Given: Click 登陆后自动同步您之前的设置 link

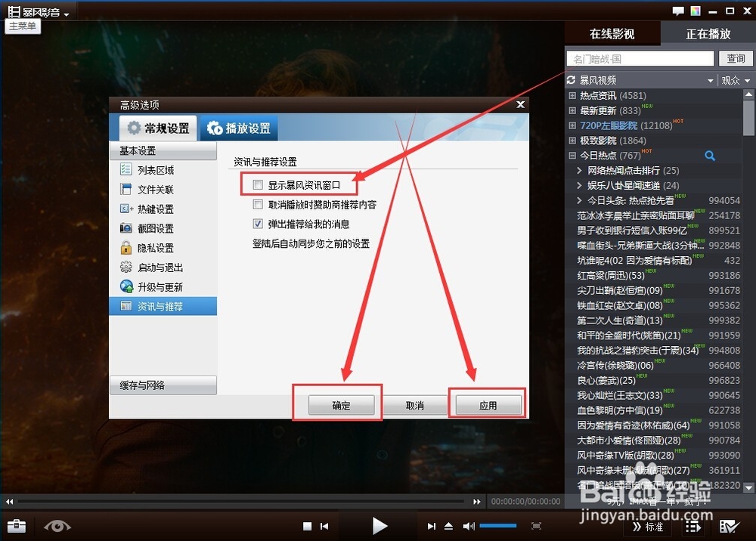Looking at the screenshot, I should coord(311,243).
